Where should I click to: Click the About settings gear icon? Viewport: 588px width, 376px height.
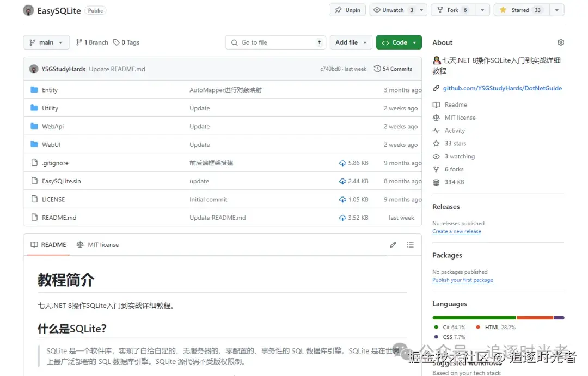[x=561, y=42]
